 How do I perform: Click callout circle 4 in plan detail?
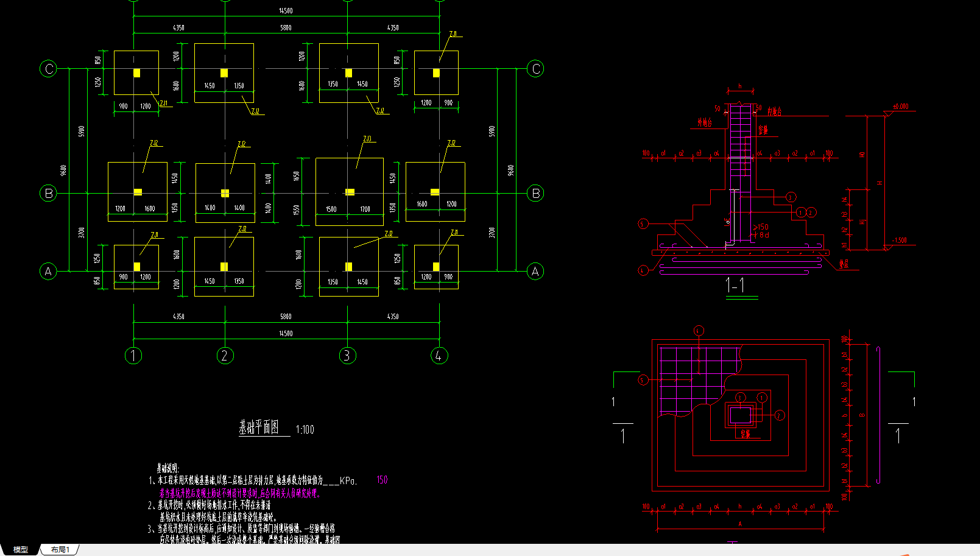699,331
